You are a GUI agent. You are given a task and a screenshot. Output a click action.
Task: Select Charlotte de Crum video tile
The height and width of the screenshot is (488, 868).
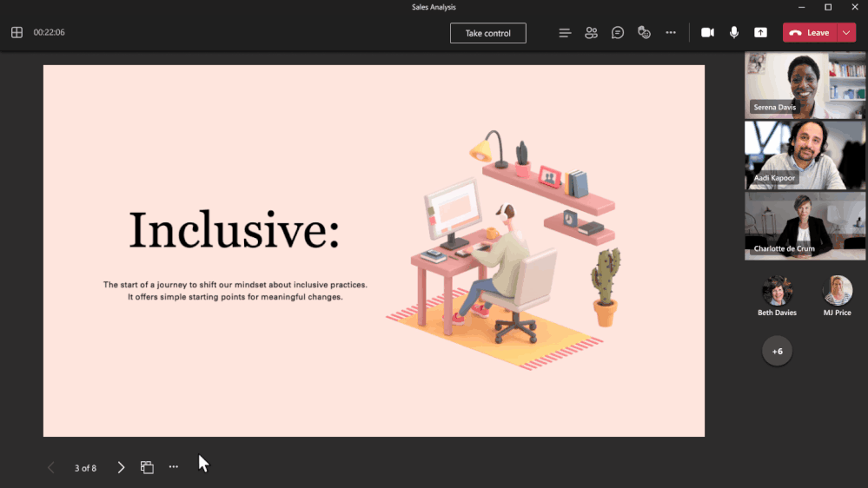(x=805, y=226)
